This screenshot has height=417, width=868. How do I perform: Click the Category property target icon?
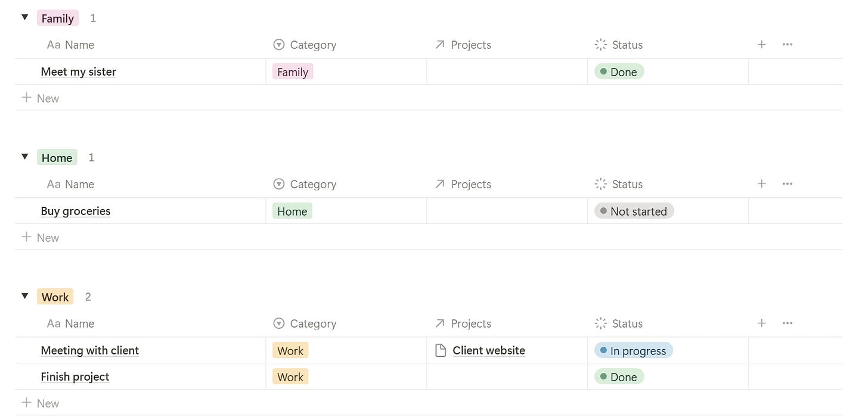coord(278,44)
